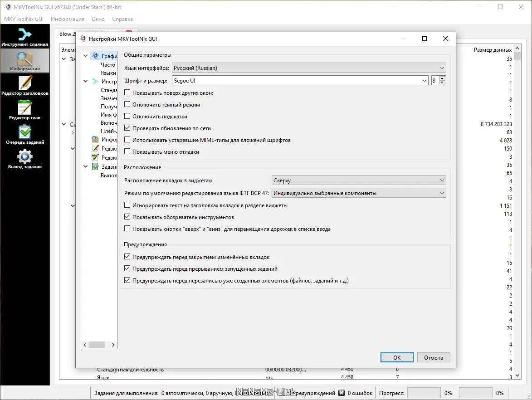
Task: Open the merge tool (Инструмент слияния)
Action: point(25,37)
